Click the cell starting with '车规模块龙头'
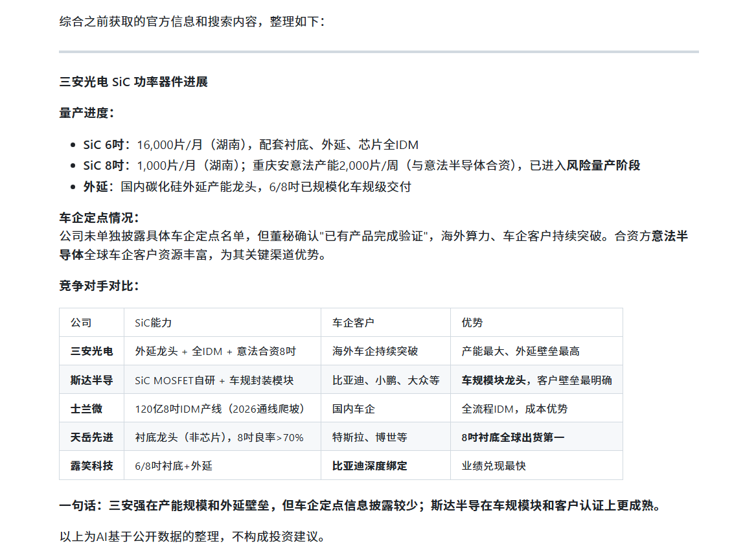 pyautogui.click(x=536, y=380)
